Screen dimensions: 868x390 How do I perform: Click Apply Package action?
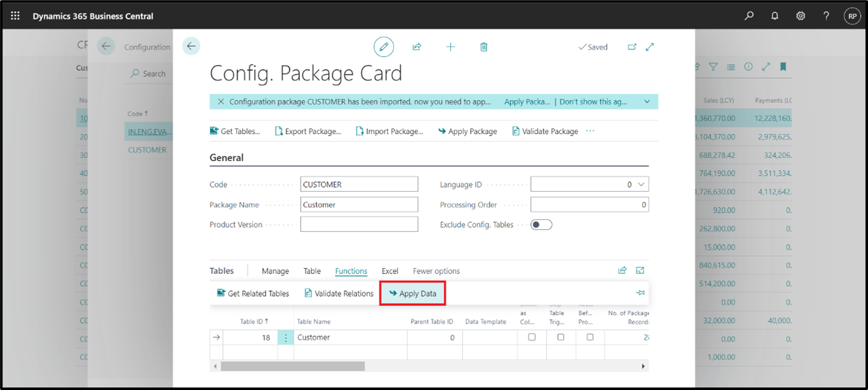pos(467,131)
